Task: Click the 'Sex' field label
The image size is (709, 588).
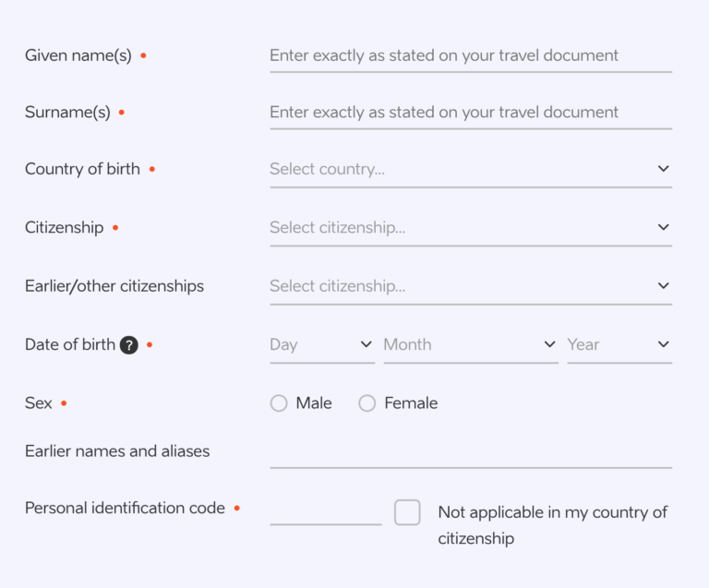Action: [x=39, y=403]
